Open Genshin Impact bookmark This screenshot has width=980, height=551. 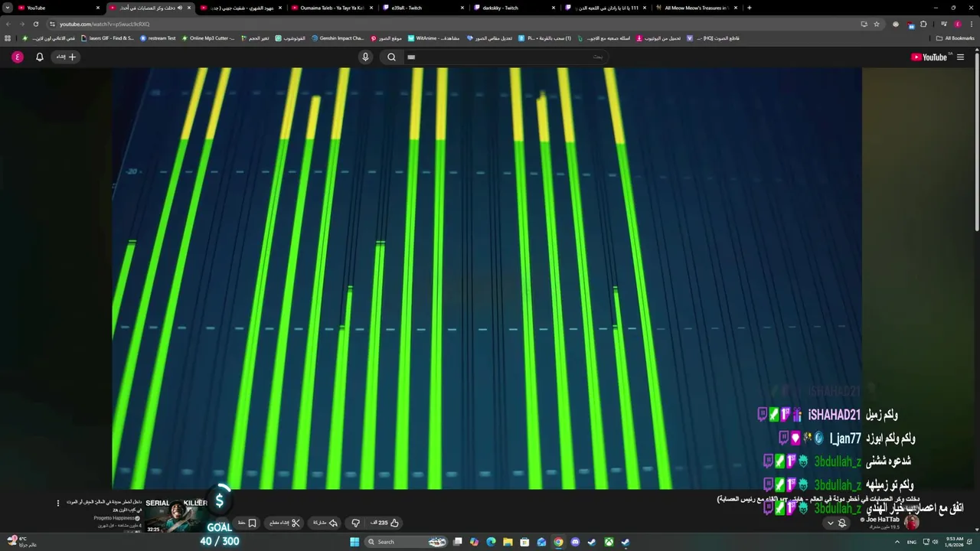click(x=338, y=37)
